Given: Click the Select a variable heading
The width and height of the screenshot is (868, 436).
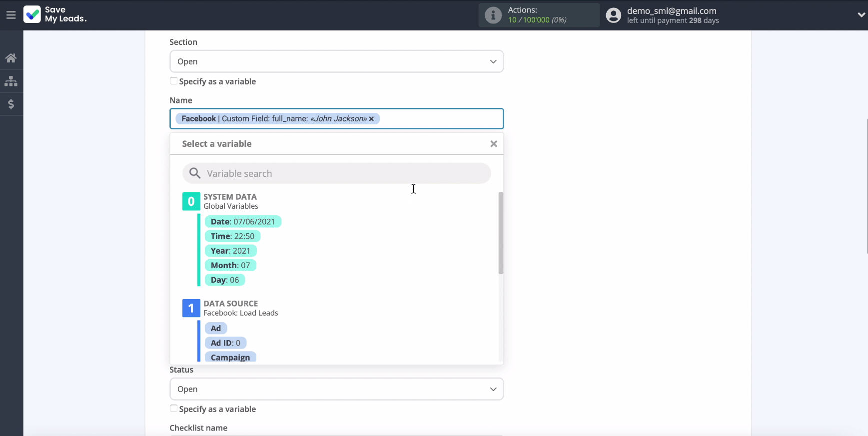Looking at the screenshot, I should [217, 144].
